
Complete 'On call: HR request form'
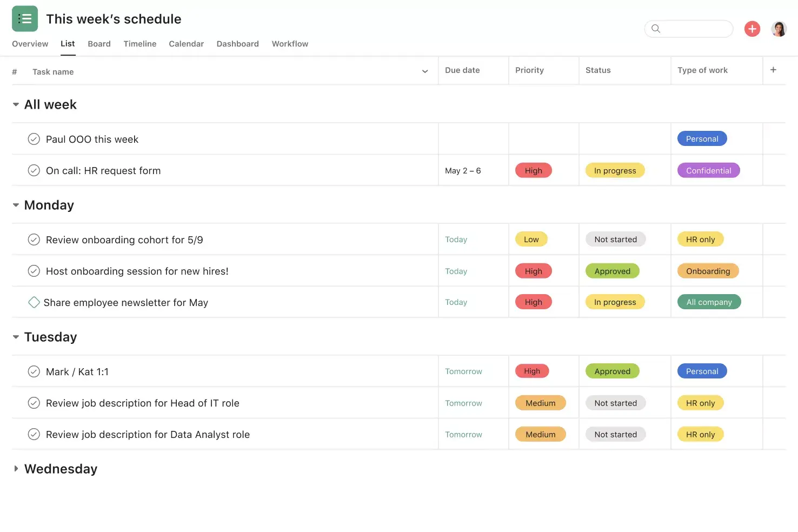pos(34,170)
